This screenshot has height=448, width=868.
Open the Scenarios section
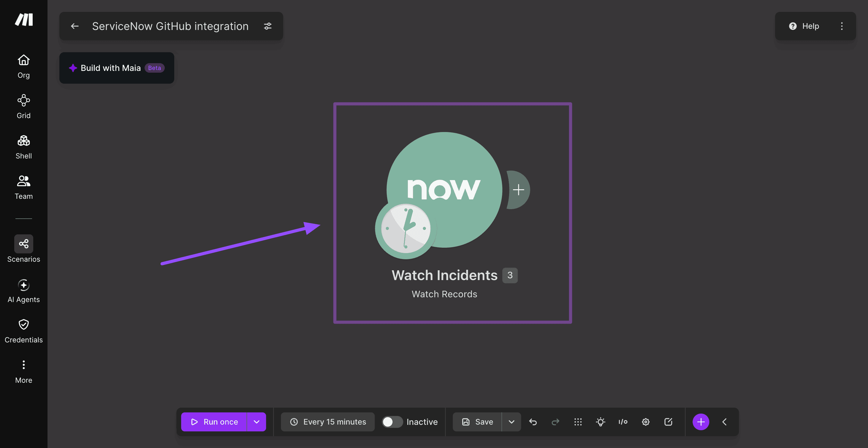click(23, 249)
